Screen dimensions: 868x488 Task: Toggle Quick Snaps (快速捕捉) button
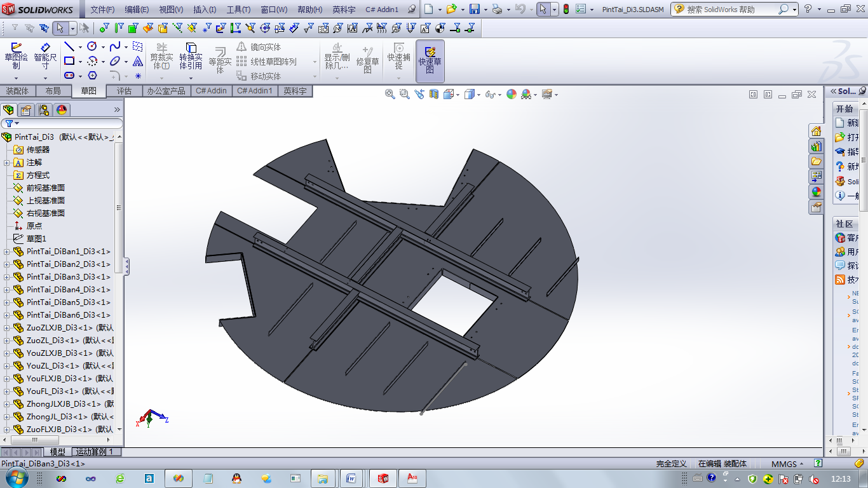coord(399,56)
